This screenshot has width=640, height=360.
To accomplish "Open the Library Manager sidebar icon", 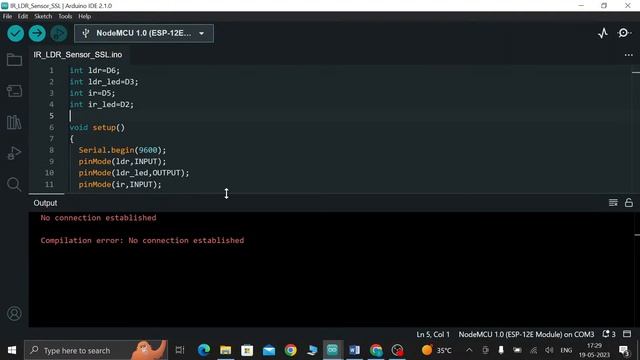I will click(x=14, y=122).
